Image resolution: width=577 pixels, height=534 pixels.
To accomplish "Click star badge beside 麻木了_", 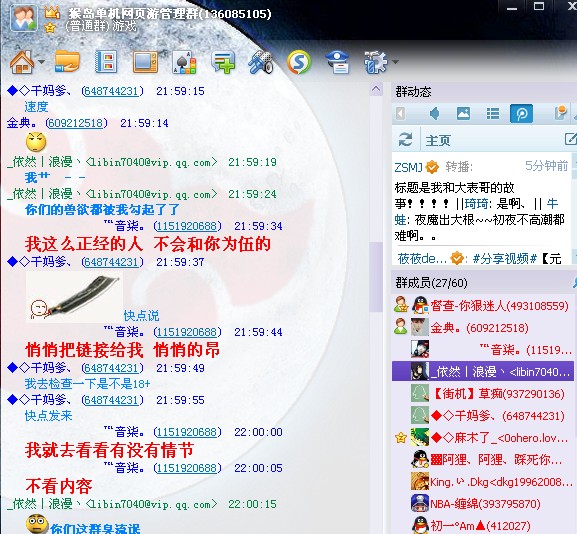I will [400, 438].
